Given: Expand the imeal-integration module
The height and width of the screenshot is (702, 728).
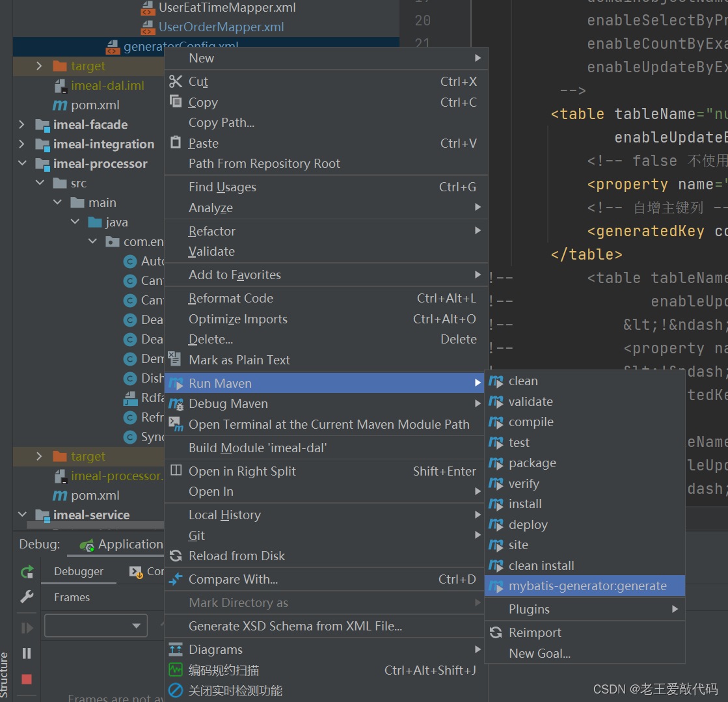Looking at the screenshot, I should click(x=21, y=144).
